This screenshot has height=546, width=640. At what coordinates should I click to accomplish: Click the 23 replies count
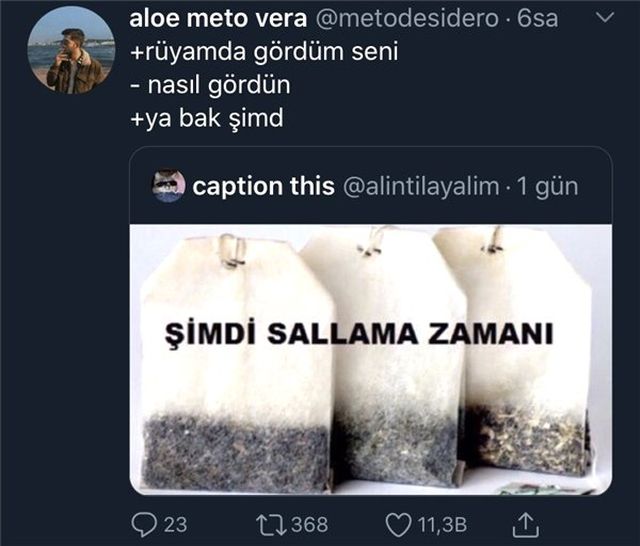point(176,525)
